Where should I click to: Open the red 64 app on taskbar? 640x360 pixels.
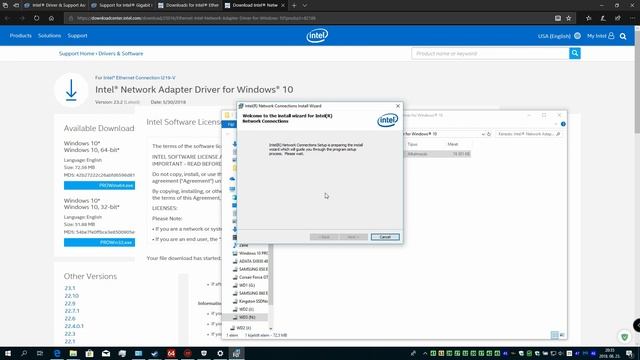tap(171, 353)
